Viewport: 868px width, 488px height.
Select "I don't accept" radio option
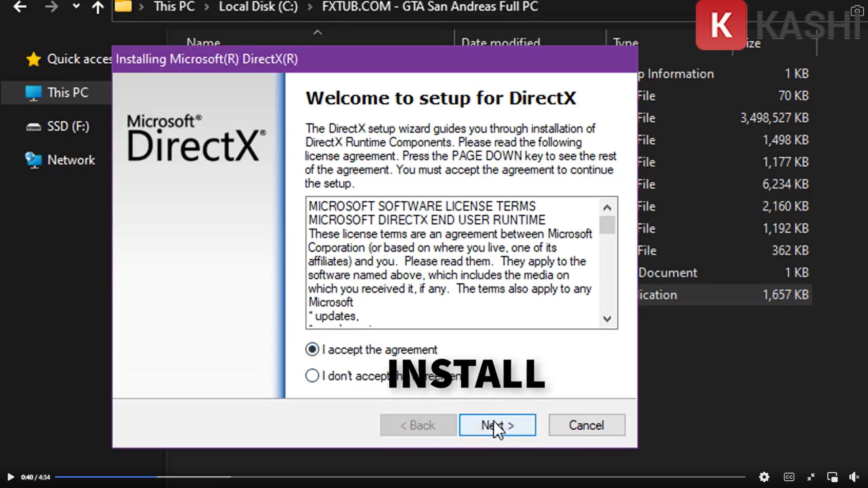coord(312,375)
